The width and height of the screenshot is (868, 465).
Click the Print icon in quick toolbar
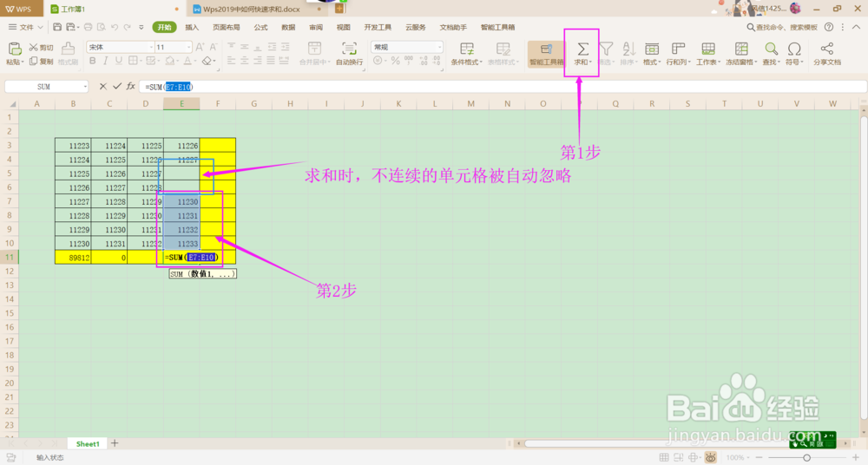[88, 27]
